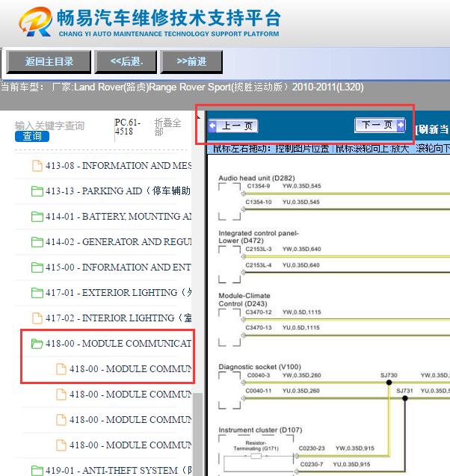Screen dimensions: 450x476
Task: Click the document icon of the fourth 418-00 sub-item
Action: (61, 445)
